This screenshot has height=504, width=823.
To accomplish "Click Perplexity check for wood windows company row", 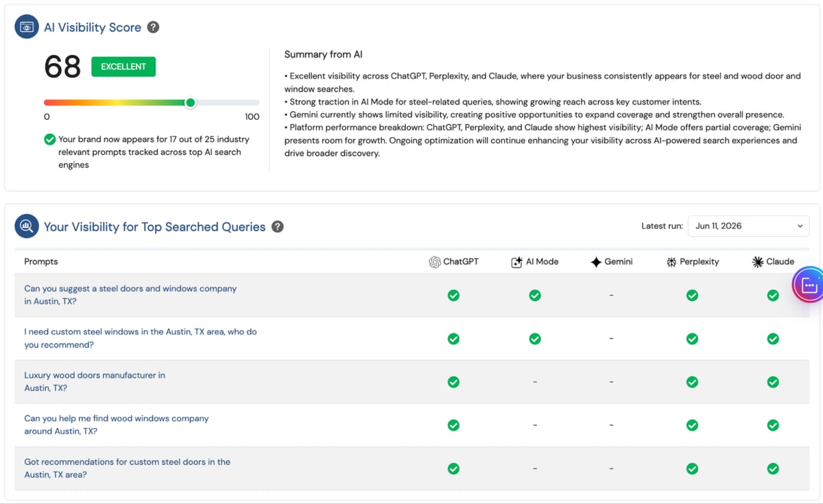I will click(692, 425).
